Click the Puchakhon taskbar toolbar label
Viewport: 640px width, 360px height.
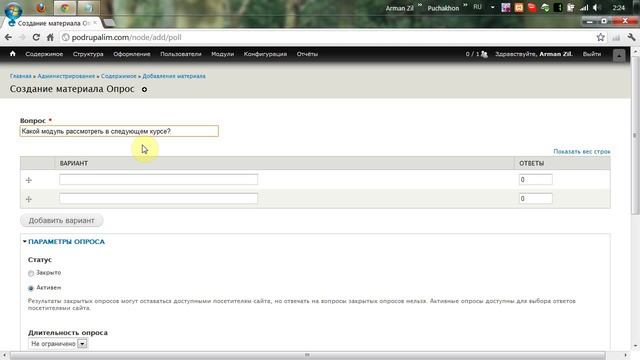443,8
